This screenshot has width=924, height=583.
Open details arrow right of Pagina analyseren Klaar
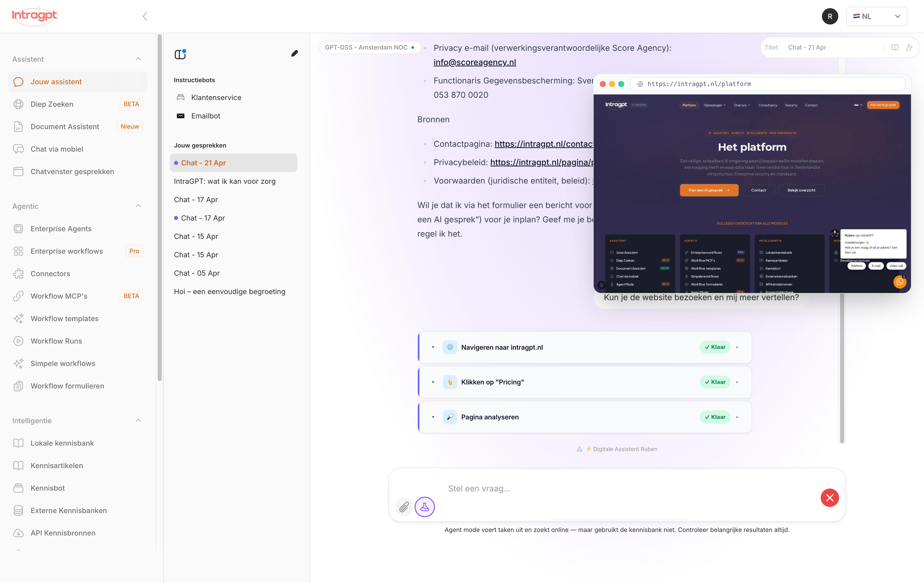click(738, 417)
